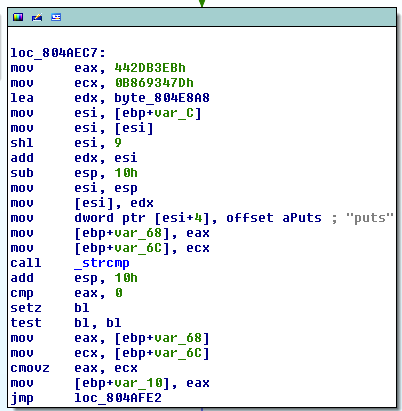Click the constant 0B869347Dh
402x411 pixels.
tap(154, 83)
